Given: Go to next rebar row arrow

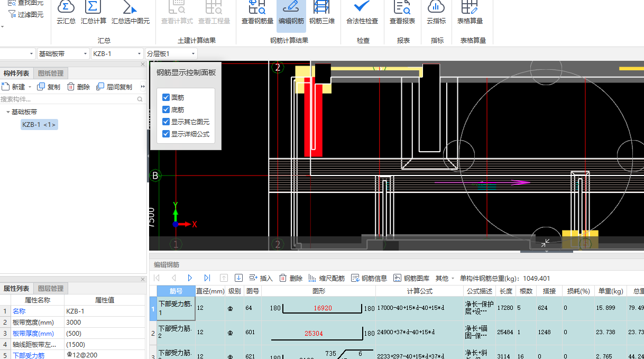Looking at the screenshot, I should pyautogui.click(x=190, y=278).
